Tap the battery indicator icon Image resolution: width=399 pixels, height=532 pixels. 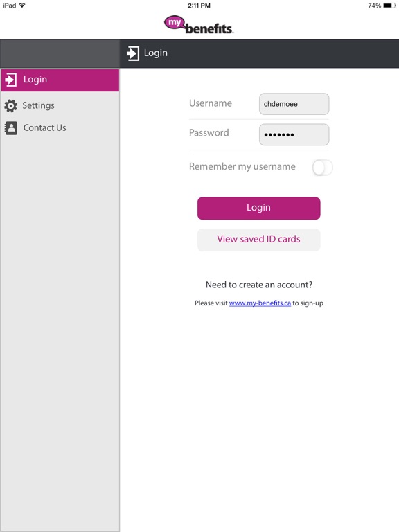coord(389,6)
